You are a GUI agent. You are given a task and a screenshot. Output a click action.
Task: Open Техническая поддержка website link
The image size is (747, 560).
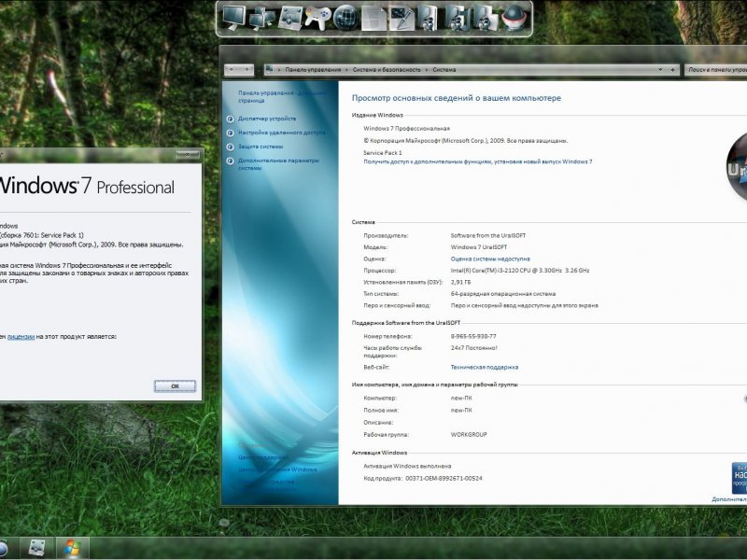click(485, 367)
